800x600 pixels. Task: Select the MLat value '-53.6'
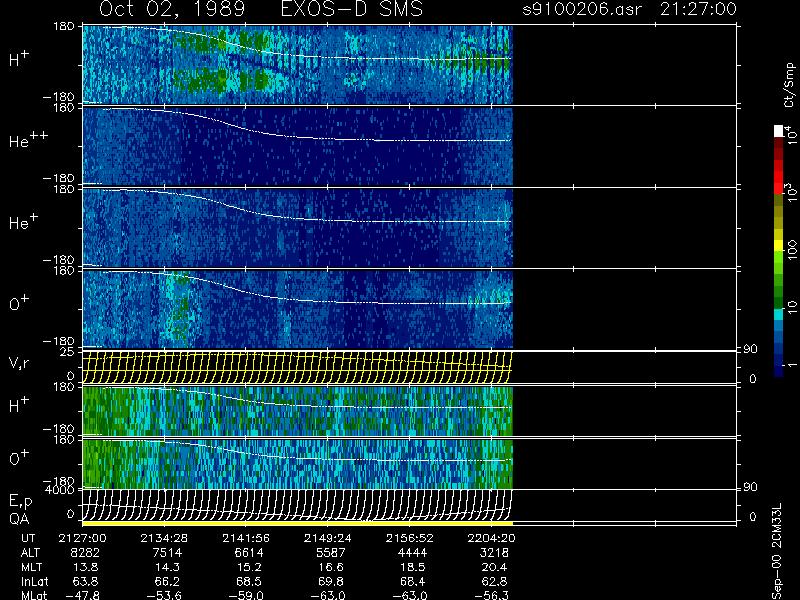tap(164, 595)
